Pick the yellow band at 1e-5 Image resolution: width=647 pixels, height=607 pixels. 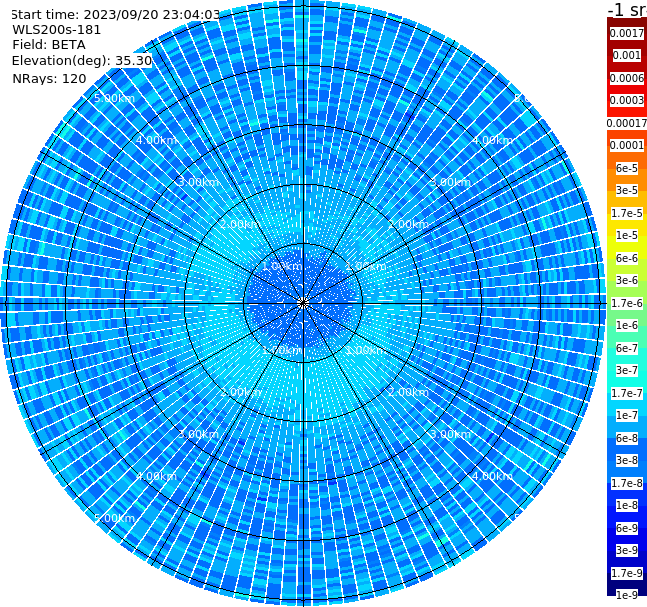[x=627, y=236]
